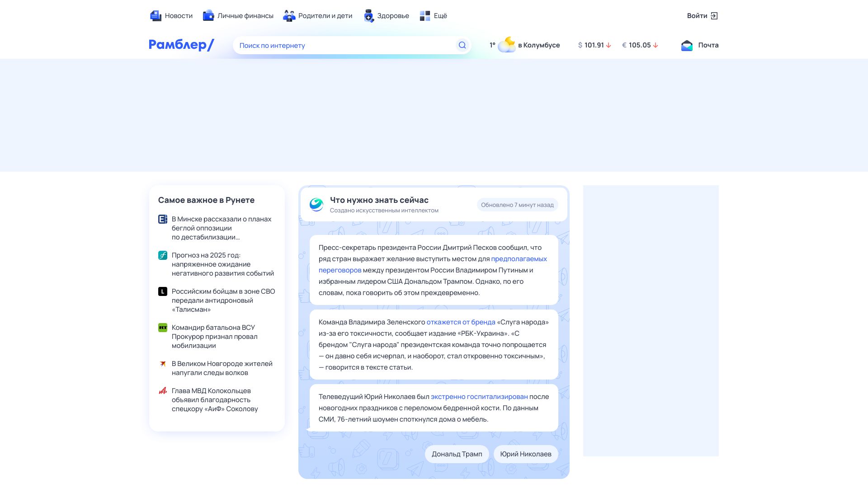Click the Обновлено 7 минут назад badge
868x488 pixels.
(517, 205)
